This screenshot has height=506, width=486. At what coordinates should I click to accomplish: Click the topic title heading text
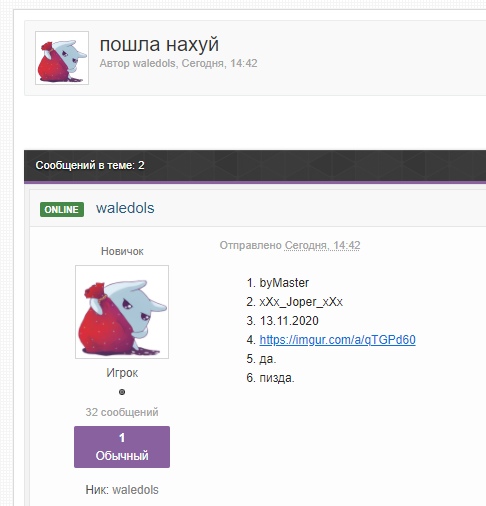click(159, 44)
